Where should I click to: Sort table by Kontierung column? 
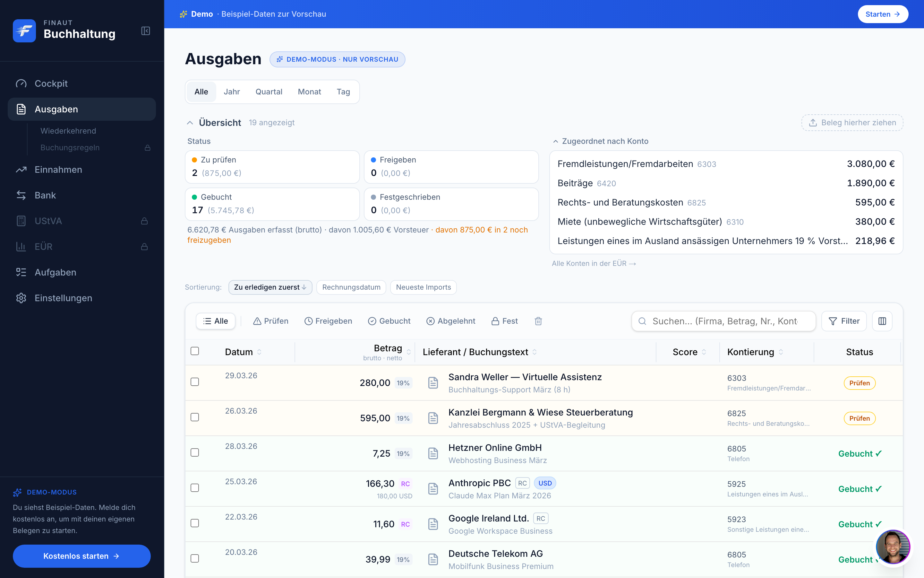tap(755, 352)
